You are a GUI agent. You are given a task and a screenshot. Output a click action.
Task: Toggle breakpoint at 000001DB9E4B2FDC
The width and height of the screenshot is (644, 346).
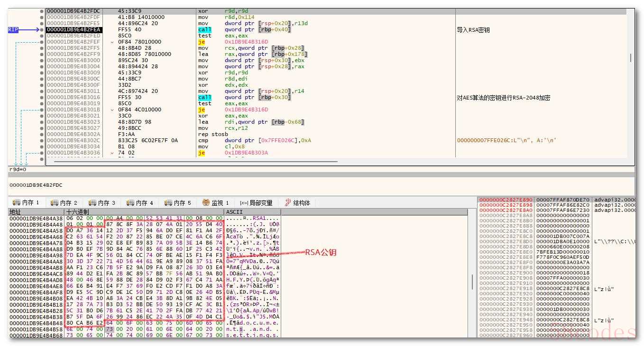(42, 11)
